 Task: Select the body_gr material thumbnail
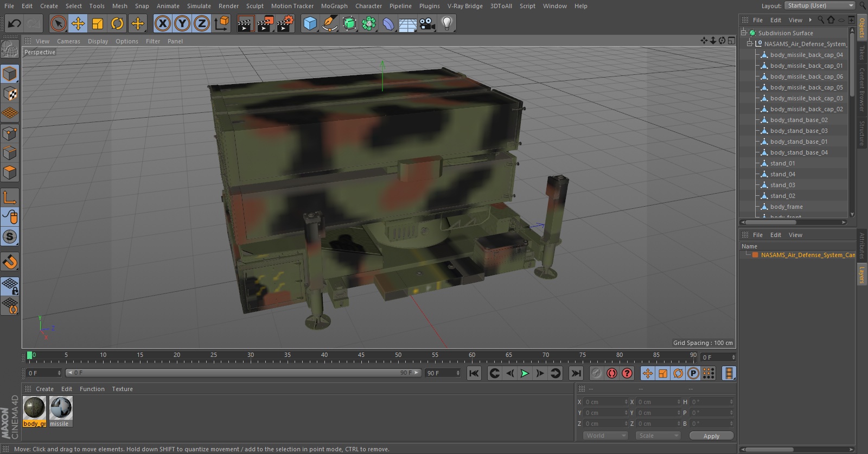pos(34,411)
